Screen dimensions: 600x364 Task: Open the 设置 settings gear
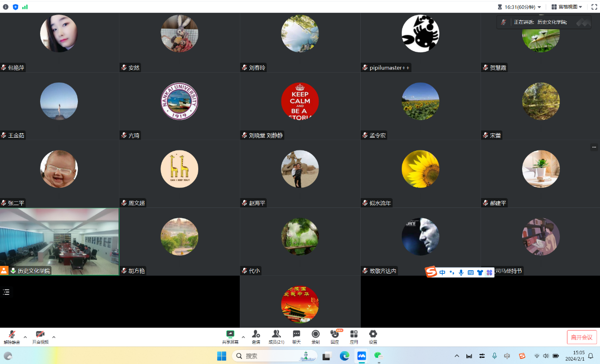click(373, 334)
